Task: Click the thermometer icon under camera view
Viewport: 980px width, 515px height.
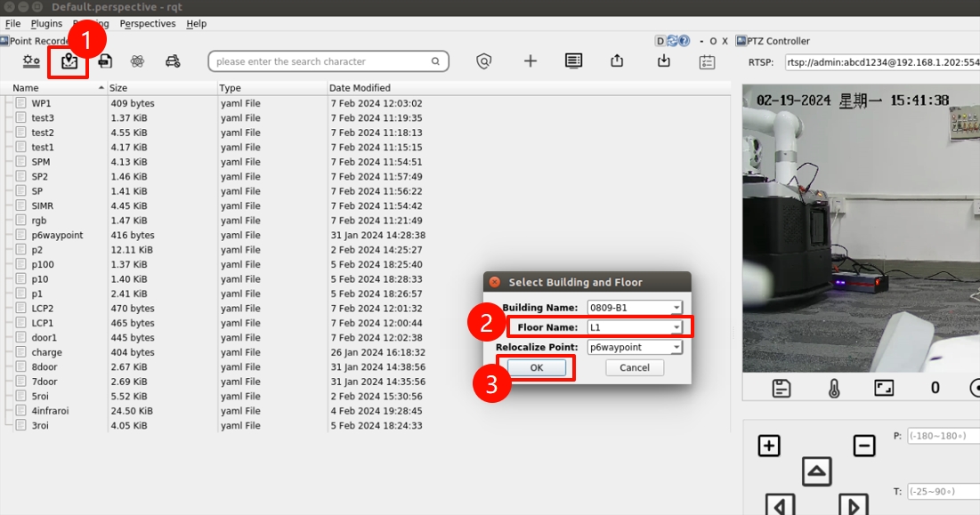Action: click(x=833, y=388)
